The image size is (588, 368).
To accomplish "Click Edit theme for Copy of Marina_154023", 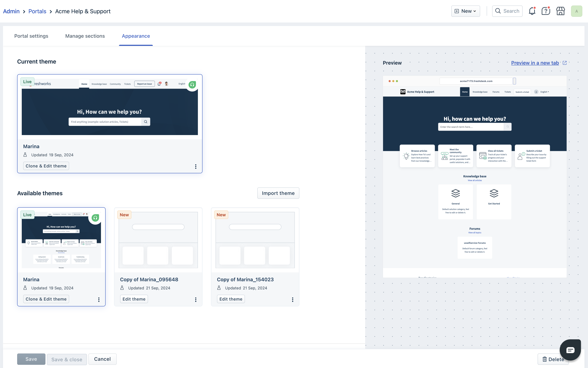I will click(231, 299).
